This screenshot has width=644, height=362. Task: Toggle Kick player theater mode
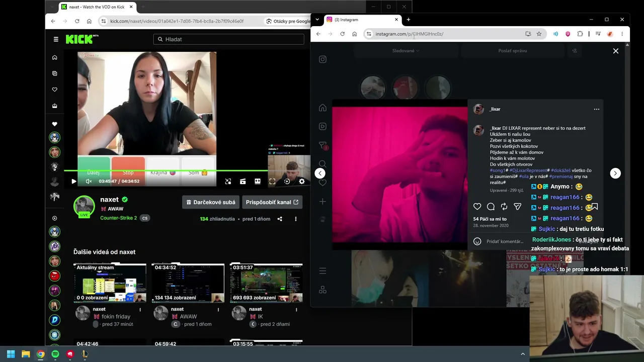pos(258,182)
